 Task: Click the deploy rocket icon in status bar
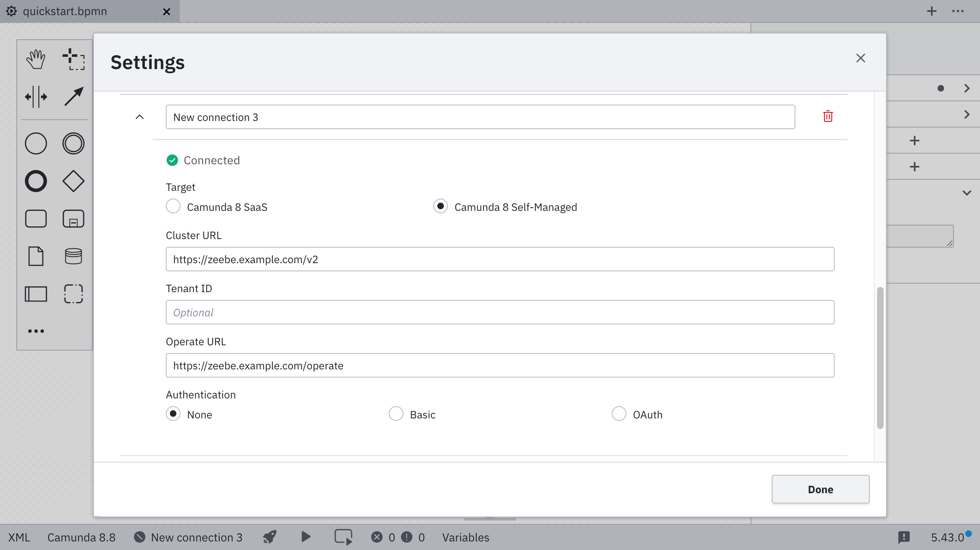269,537
